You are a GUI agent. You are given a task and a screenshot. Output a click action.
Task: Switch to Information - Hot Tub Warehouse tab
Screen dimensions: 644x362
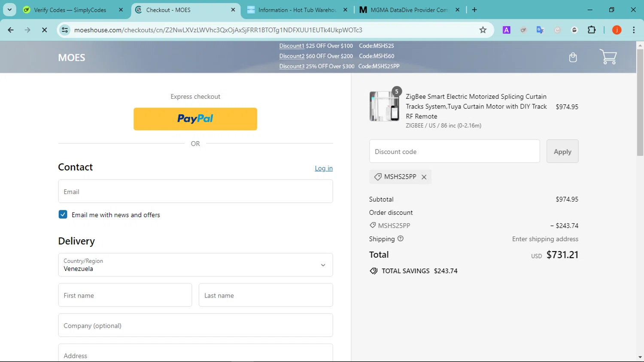(298, 10)
